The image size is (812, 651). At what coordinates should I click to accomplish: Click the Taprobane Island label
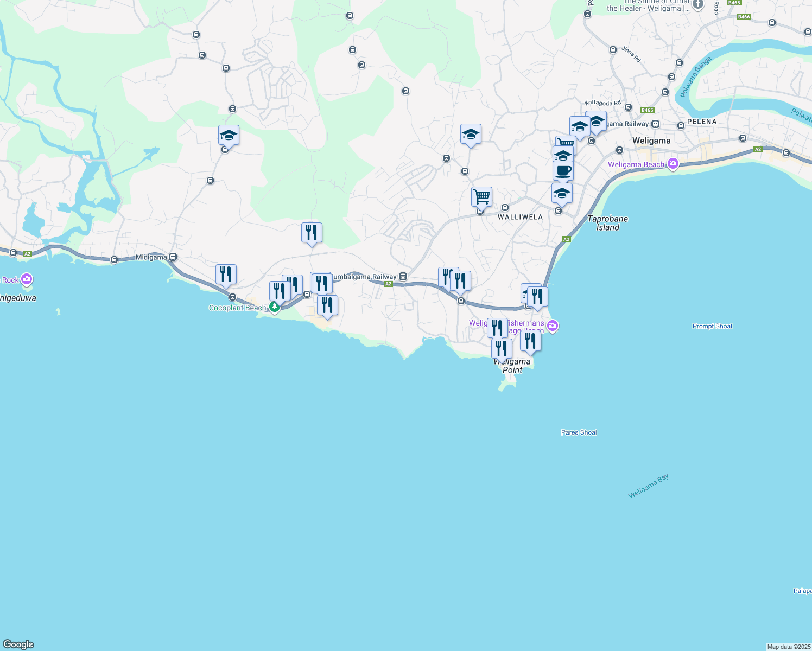click(x=607, y=223)
